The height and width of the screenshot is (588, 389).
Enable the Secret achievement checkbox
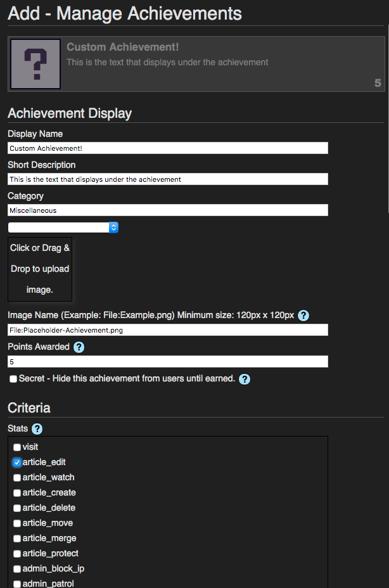click(x=13, y=379)
